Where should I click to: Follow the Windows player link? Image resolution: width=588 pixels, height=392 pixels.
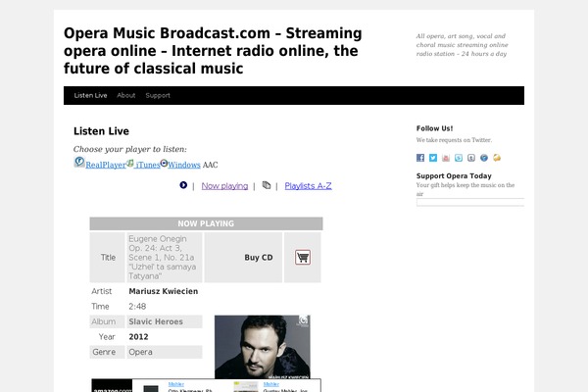184,165
